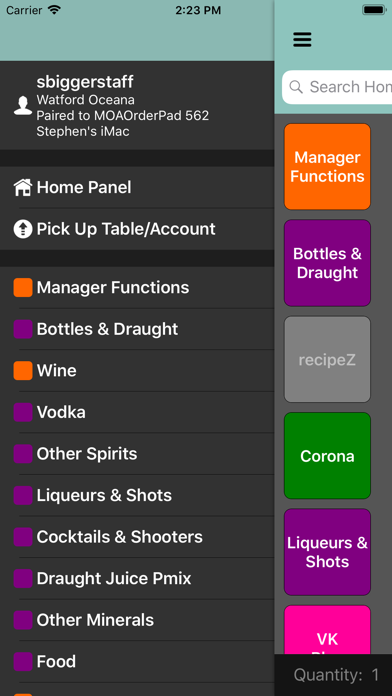392x696 pixels.
Task: Tap the orange Manager Functions tile
Action: [x=327, y=166]
